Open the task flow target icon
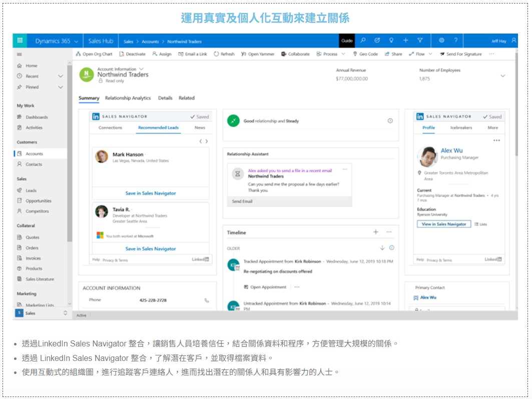532x399 pixels. pos(377,41)
